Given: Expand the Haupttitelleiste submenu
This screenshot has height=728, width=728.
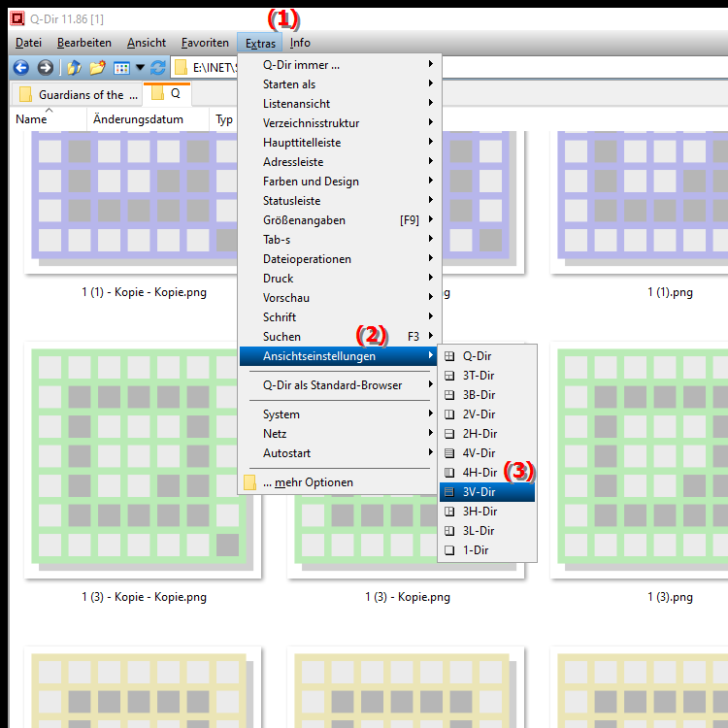Looking at the screenshot, I should pyautogui.click(x=339, y=143).
